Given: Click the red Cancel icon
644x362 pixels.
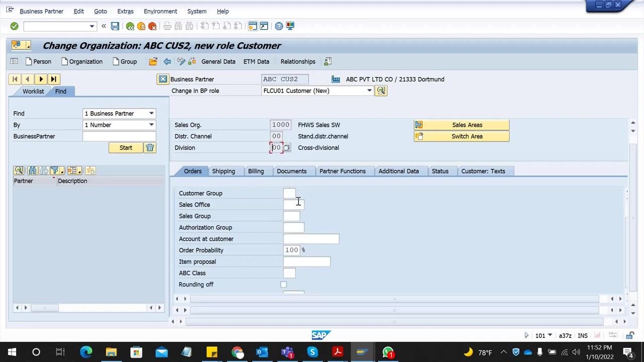Looking at the screenshot, I should (x=152, y=26).
